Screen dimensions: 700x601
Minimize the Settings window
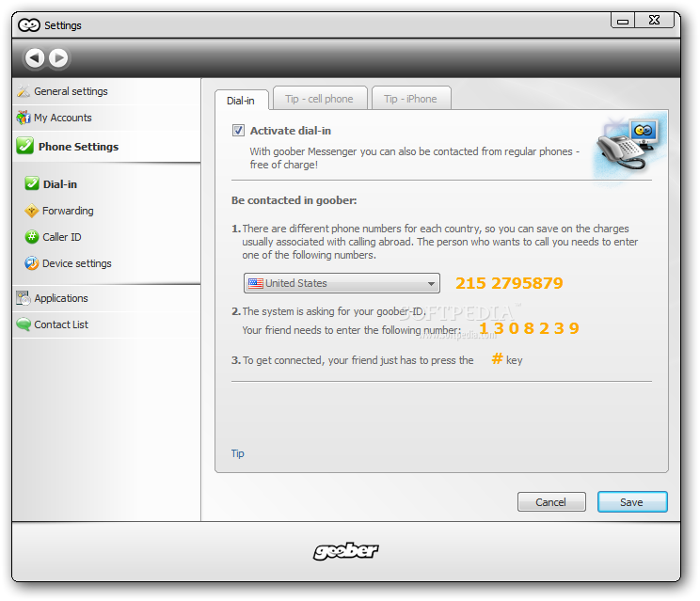(x=623, y=21)
